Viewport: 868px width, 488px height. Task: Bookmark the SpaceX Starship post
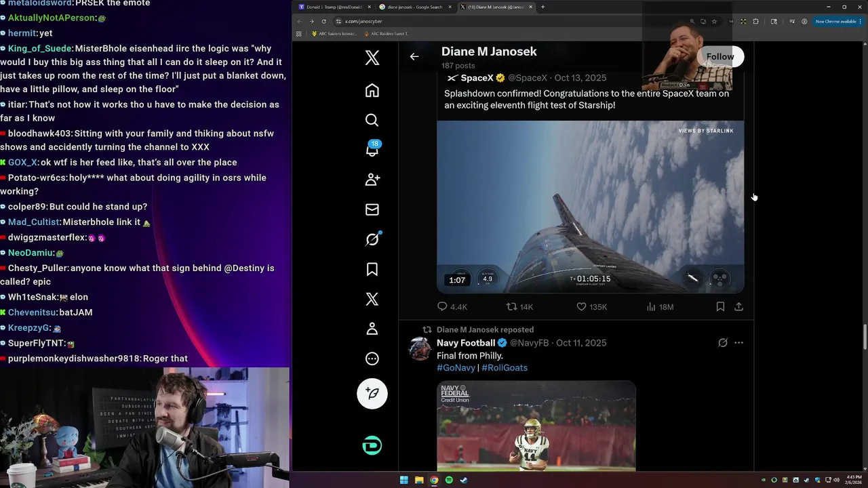click(x=720, y=307)
